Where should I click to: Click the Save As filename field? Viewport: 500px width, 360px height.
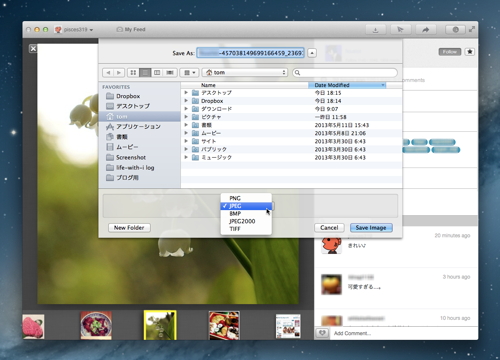click(x=250, y=53)
